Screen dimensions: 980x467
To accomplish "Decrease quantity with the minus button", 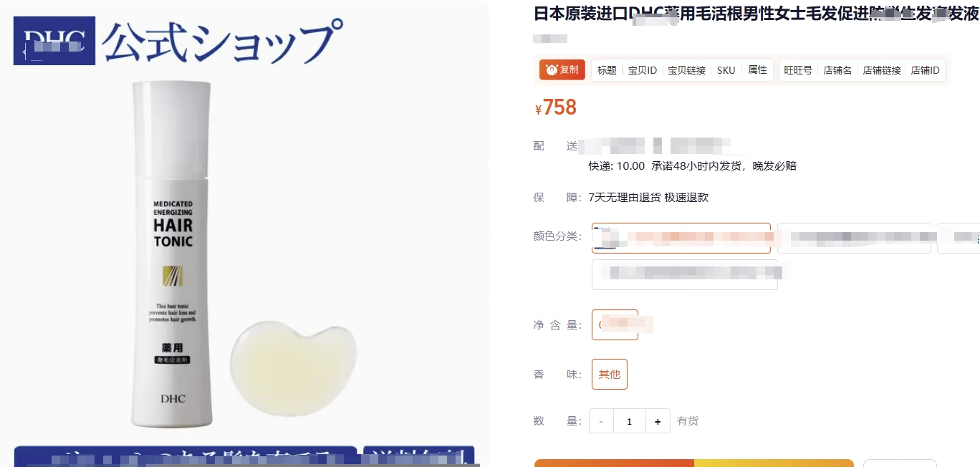I will click(601, 421).
